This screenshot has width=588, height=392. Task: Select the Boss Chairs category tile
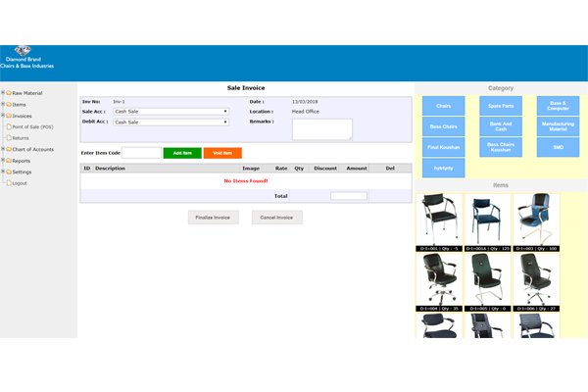[443, 126]
